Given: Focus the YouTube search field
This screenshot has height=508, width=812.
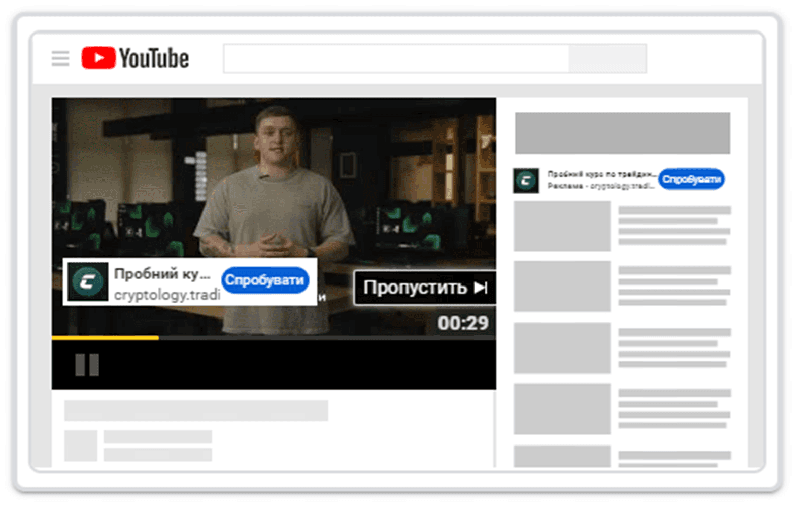Looking at the screenshot, I should tap(396, 58).
